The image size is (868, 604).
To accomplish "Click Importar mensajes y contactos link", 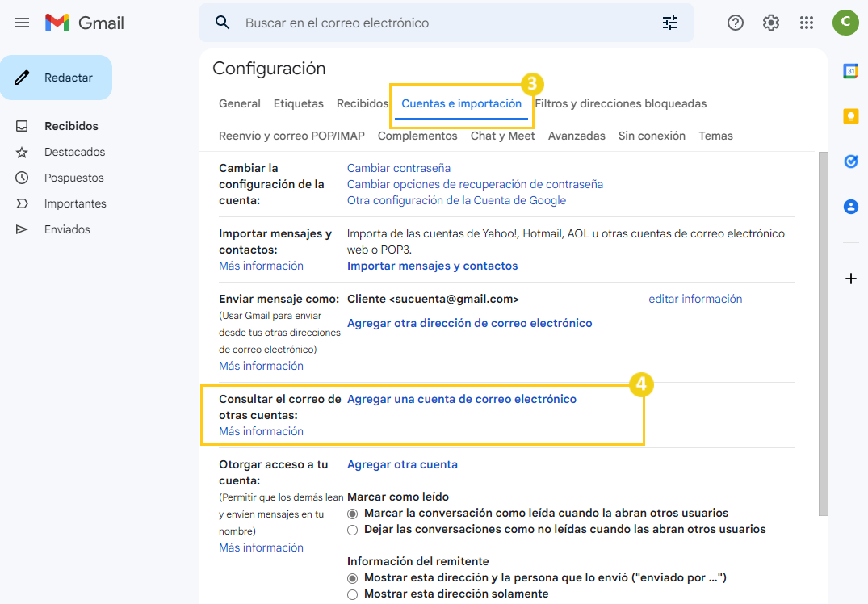I will (432, 266).
